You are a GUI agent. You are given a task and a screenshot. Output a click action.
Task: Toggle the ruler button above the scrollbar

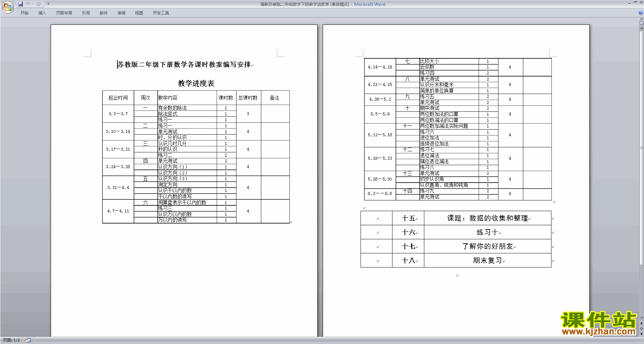pyautogui.click(x=642, y=22)
